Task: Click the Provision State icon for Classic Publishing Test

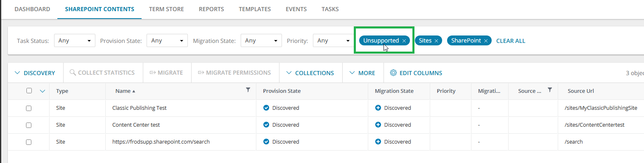Action: 266,108
